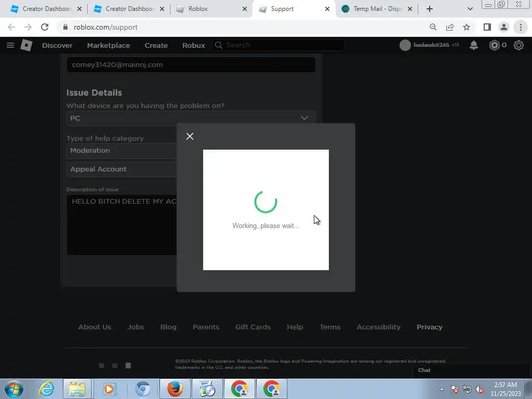This screenshot has height=399, width=532.
Task: Open the Chrome three-dot menu
Action: coord(521,27)
